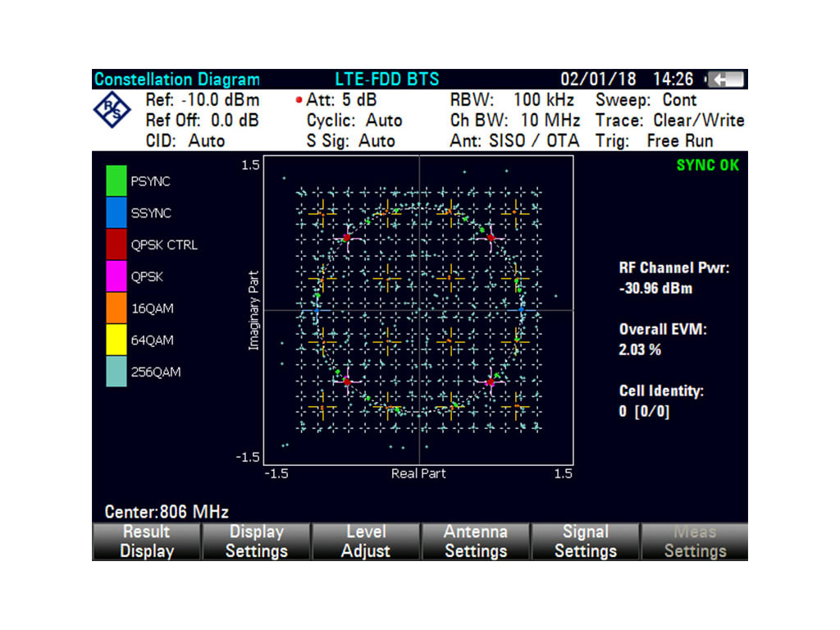Open Antenna Settings softkey

tap(475, 541)
